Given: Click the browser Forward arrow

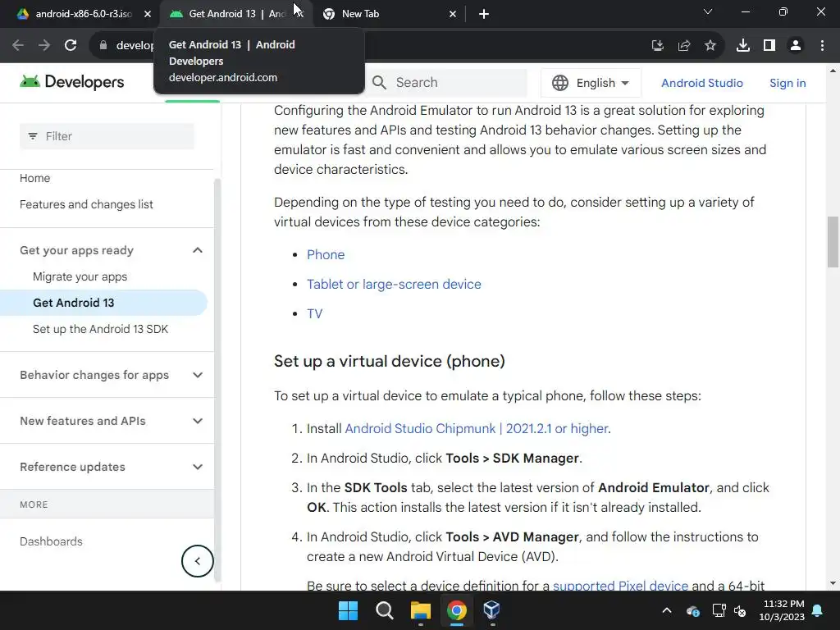Looking at the screenshot, I should coord(44,46).
